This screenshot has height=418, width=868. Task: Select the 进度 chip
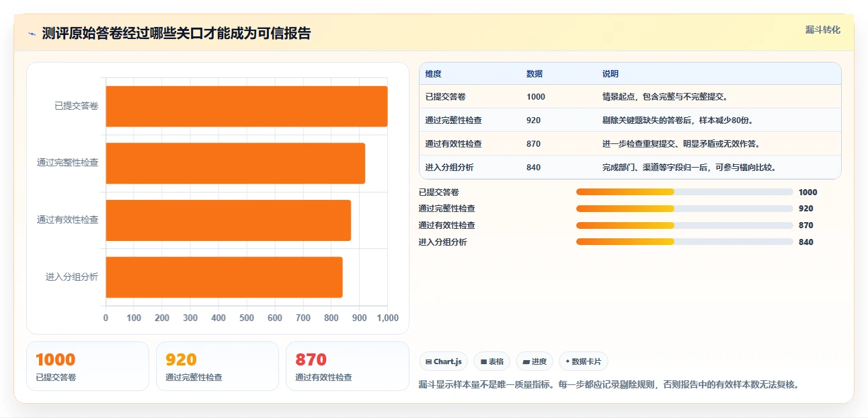click(535, 361)
